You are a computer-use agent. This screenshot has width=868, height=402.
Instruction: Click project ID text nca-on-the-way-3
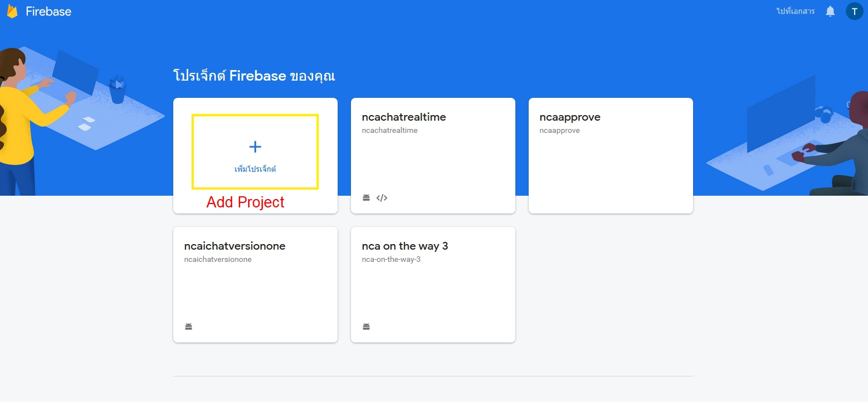[x=391, y=260]
